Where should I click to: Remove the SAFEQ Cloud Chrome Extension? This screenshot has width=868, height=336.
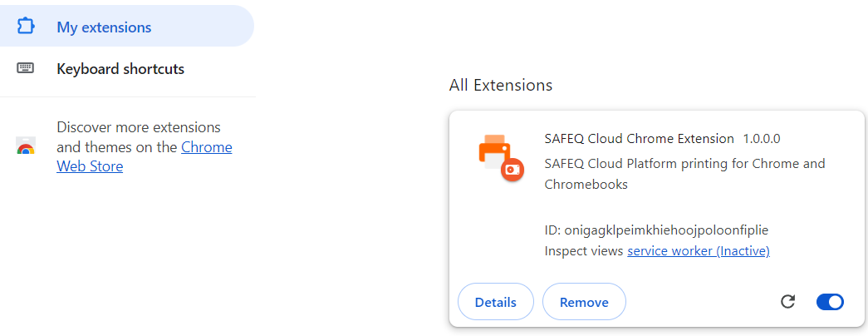coord(584,302)
